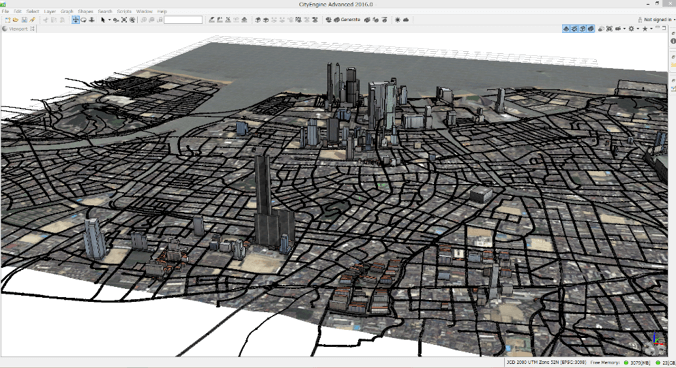Viewport: 676px width, 368px height.
Task: Toggle shapes visibility in viewport toolbar
Action: tap(582, 28)
